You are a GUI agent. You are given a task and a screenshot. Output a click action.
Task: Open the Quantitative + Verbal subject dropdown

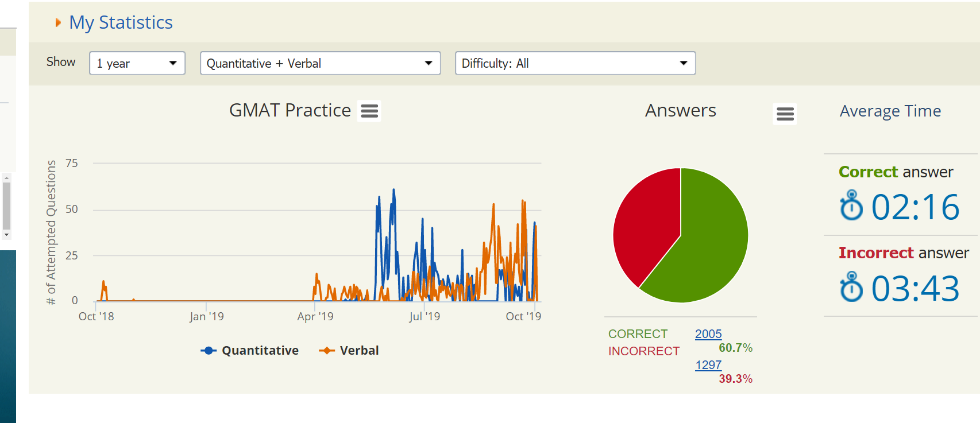pyautogui.click(x=320, y=63)
